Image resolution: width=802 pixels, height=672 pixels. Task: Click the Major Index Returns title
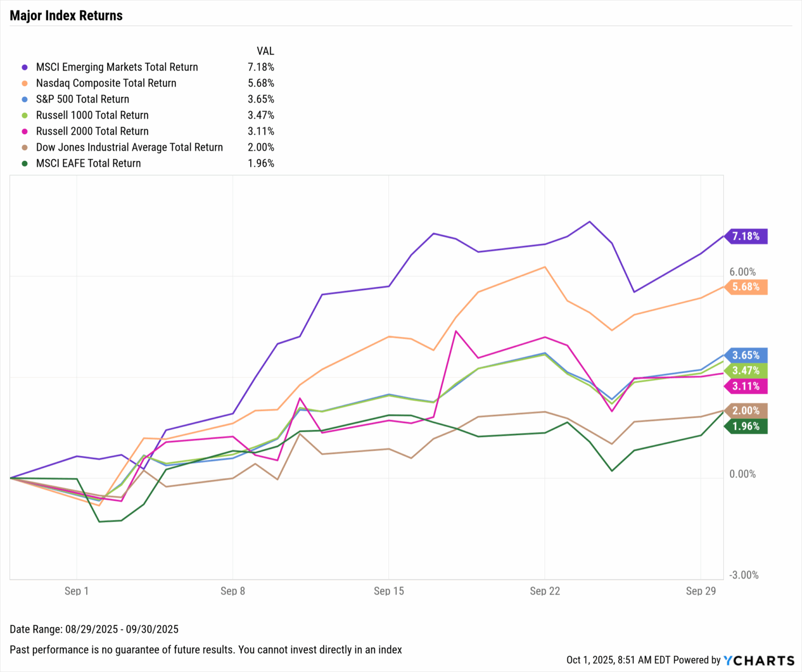click(x=66, y=16)
